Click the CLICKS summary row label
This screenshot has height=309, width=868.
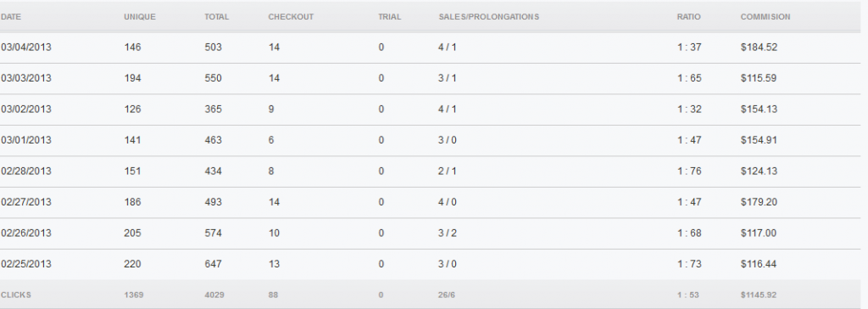16,295
